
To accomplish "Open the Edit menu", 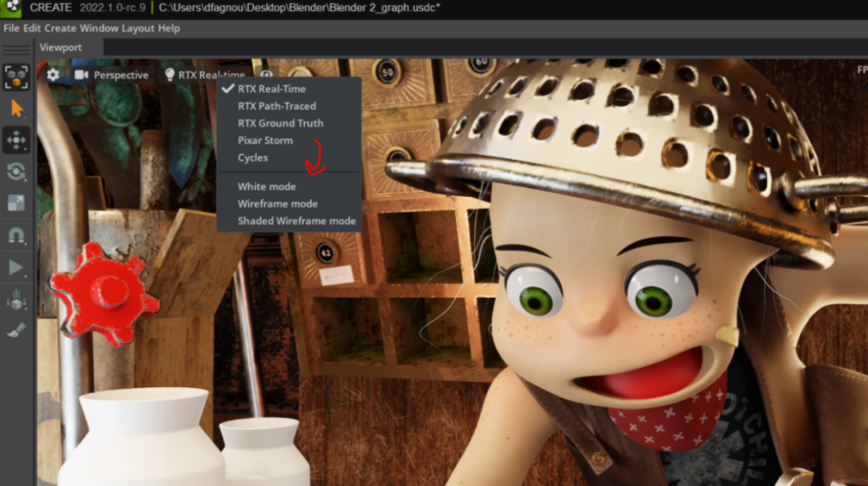I will pyautogui.click(x=32, y=28).
